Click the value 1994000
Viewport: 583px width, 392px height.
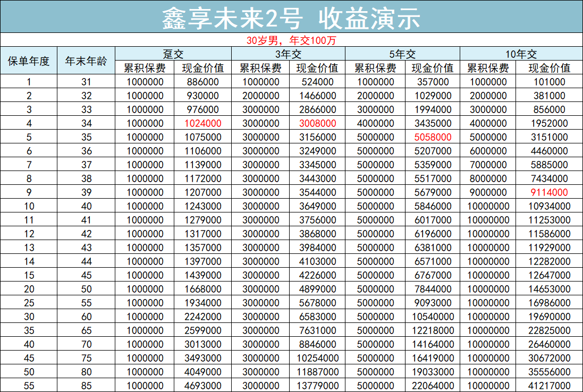click(x=433, y=109)
